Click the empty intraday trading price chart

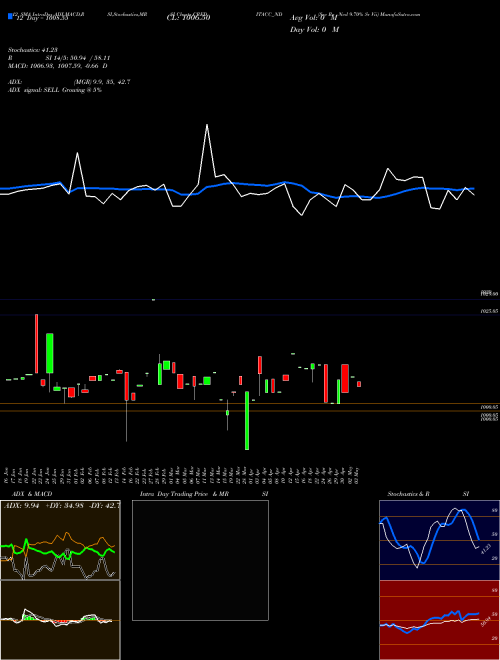point(200,560)
